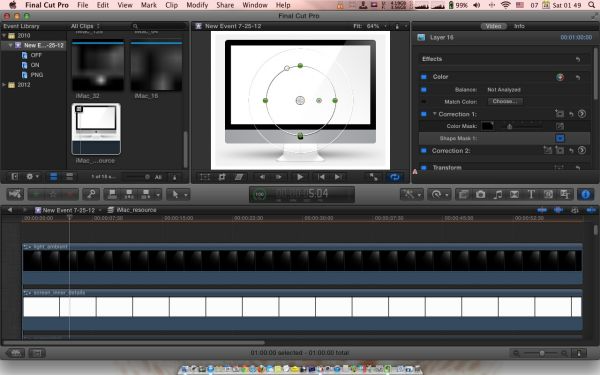
Task: Open the Mark menu
Action: [148, 5]
